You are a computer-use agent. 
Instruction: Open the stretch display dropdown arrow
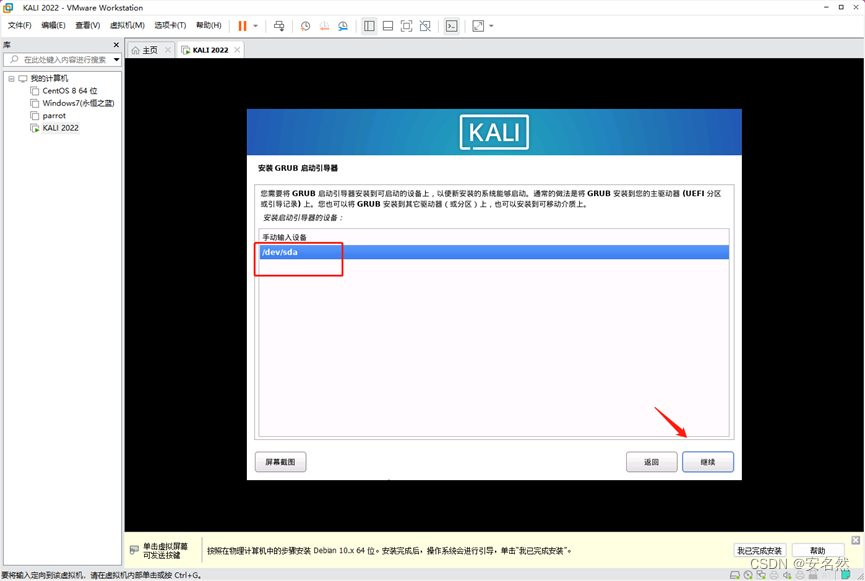tap(492, 26)
